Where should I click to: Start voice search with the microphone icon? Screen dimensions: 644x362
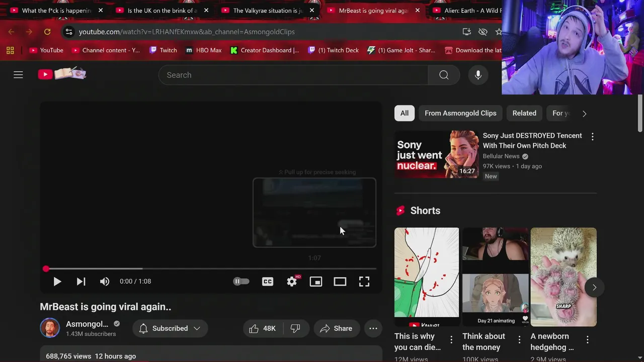(x=478, y=75)
